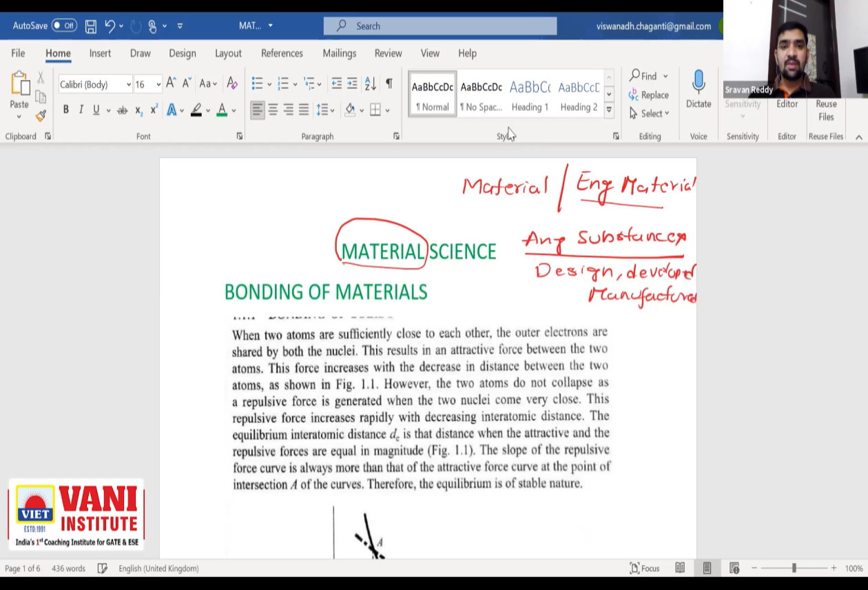The height and width of the screenshot is (590, 868).
Task: Toggle bold formatting
Action: tap(66, 110)
